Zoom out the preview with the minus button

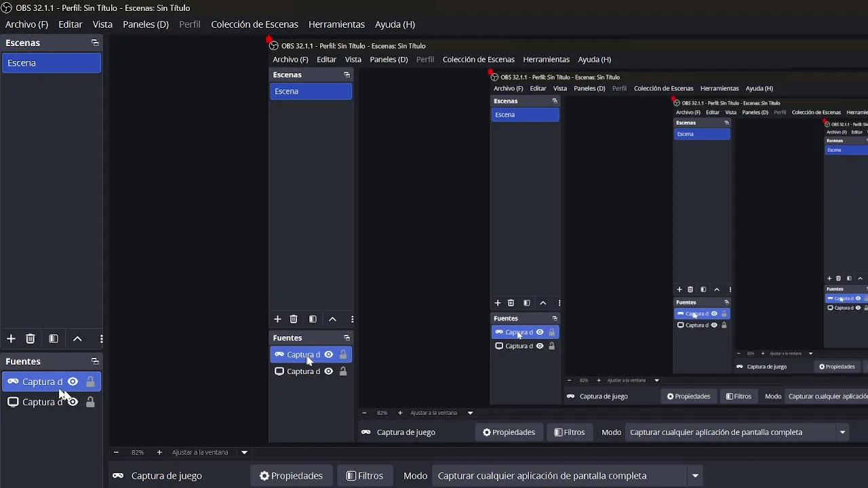coord(116,452)
